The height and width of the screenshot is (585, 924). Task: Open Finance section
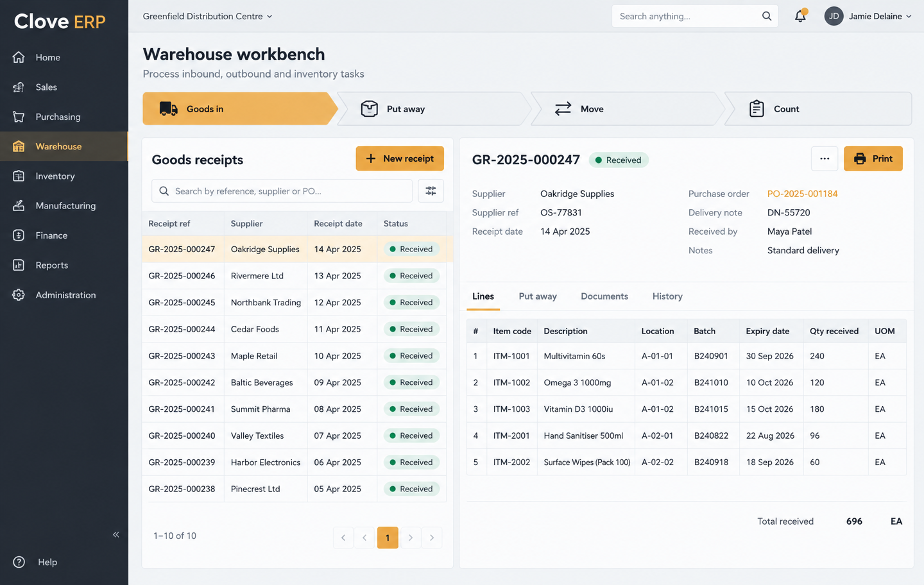point(64,235)
